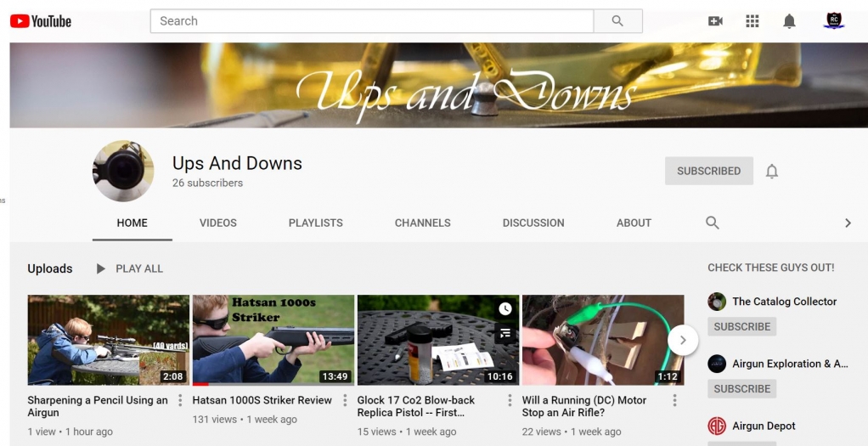The width and height of the screenshot is (868, 446).
Task: Switch to the ABOUT tab
Action: click(634, 223)
